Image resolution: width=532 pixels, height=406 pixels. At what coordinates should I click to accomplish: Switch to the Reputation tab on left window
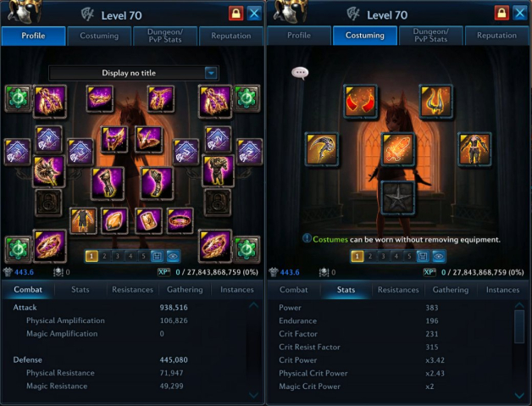pyautogui.click(x=231, y=36)
